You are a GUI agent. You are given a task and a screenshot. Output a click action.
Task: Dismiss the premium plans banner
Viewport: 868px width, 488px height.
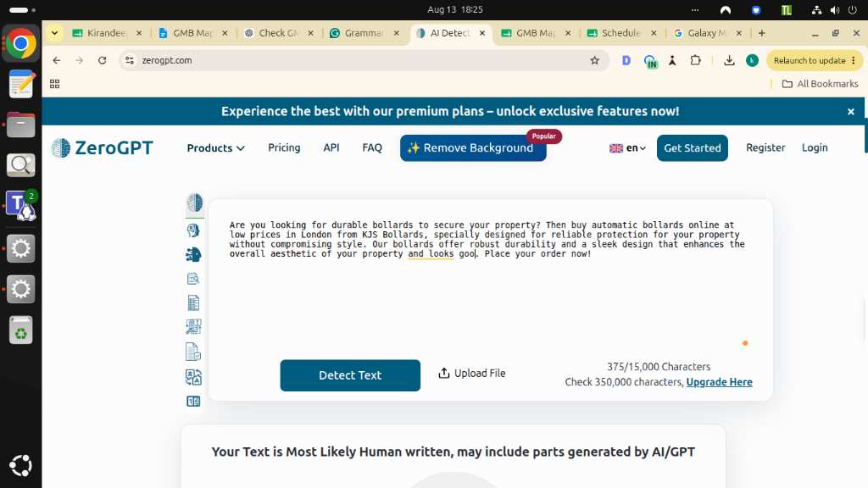coord(851,111)
